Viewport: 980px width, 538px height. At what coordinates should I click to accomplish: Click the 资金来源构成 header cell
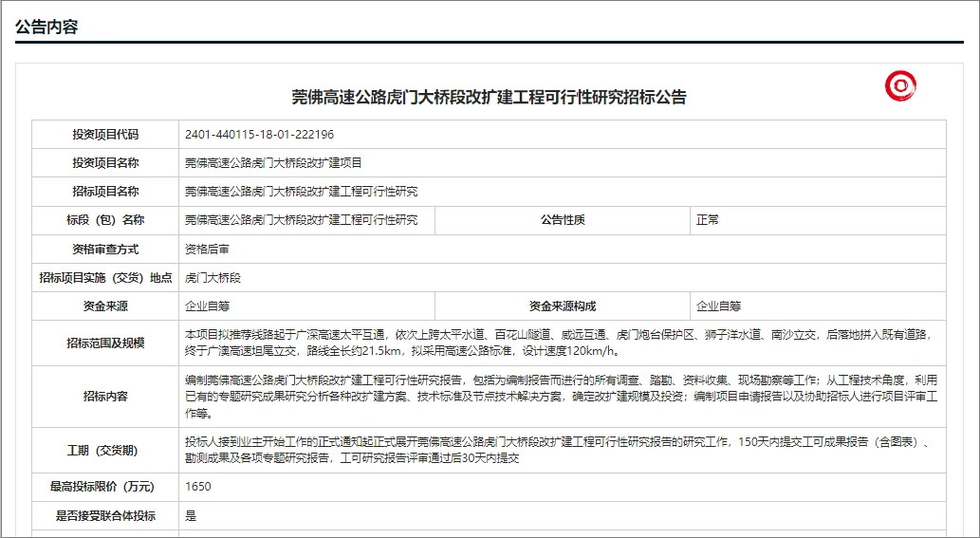(563, 306)
